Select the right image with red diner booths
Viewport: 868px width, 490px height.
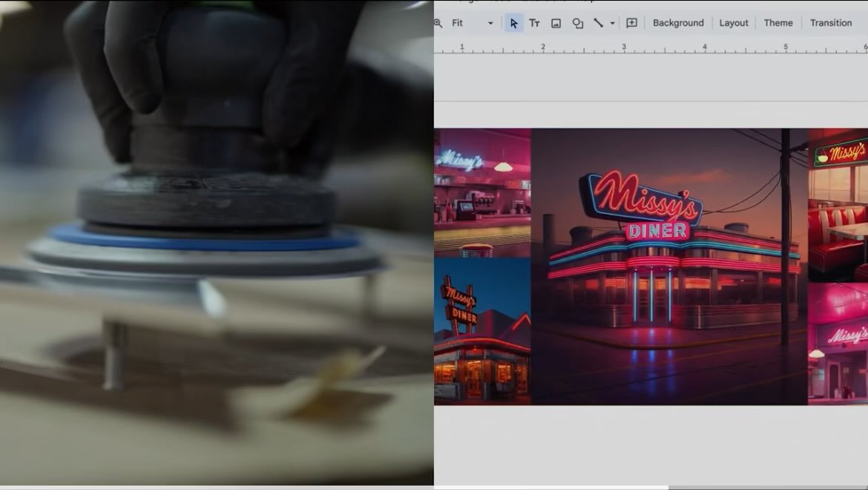coord(838,205)
